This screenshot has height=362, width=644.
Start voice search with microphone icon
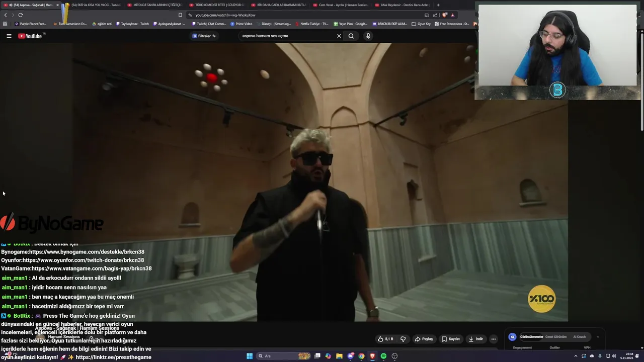368,36
